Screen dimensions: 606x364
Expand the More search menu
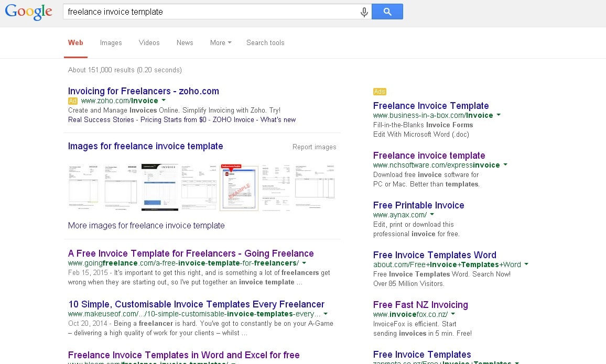point(221,43)
